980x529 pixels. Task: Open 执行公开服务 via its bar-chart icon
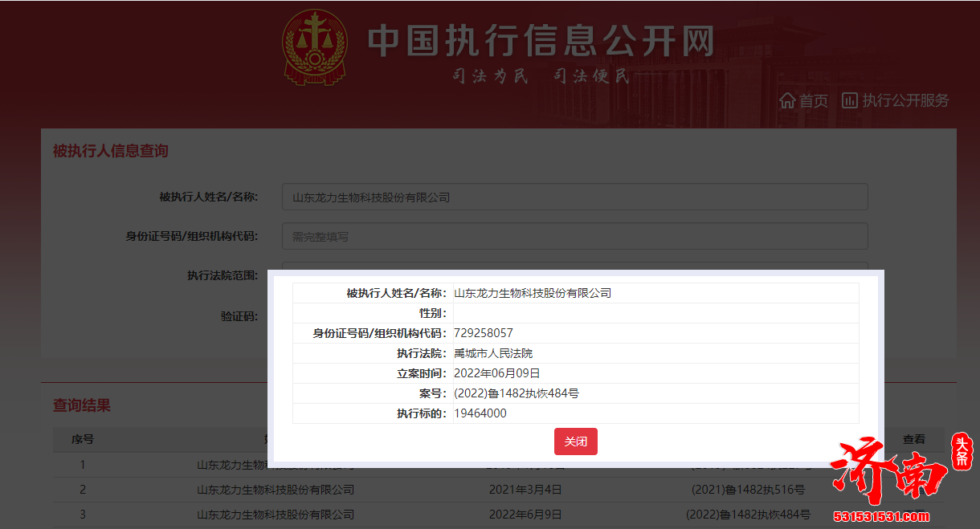tap(851, 100)
